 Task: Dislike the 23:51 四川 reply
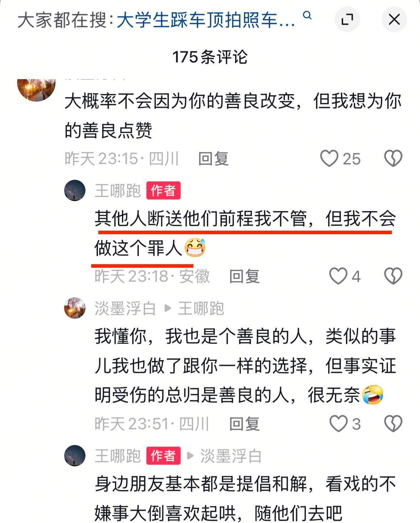coord(393,424)
